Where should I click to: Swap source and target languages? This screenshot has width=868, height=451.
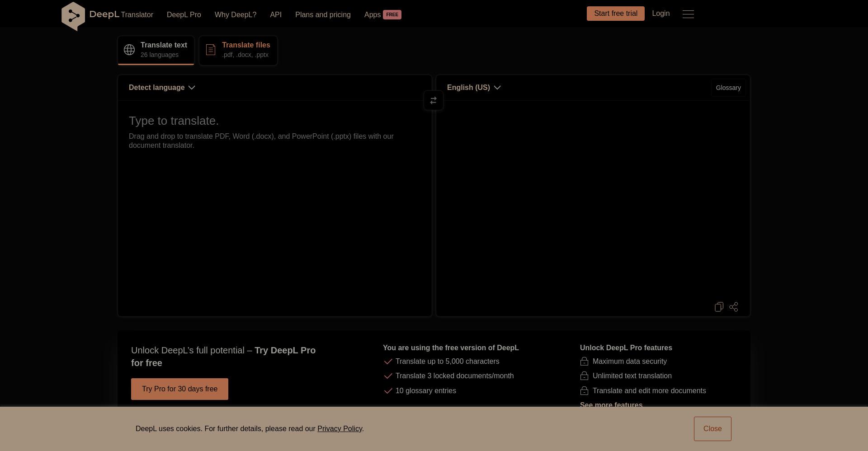(434, 100)
